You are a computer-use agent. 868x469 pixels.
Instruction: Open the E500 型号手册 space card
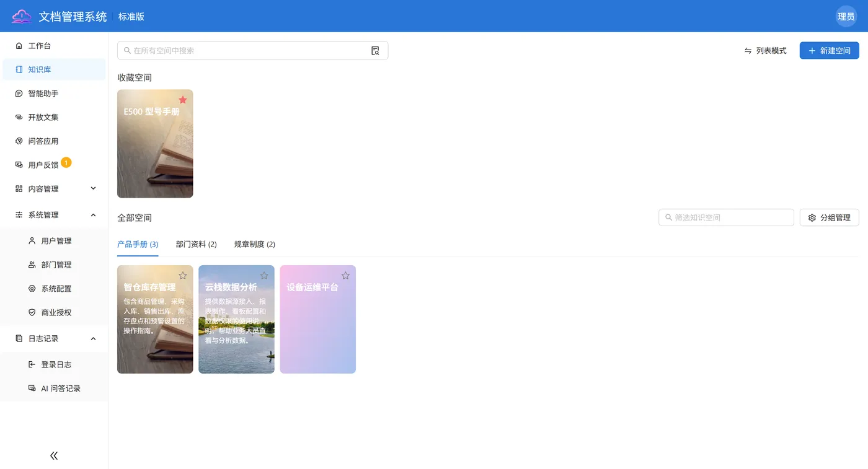point(155,144)
